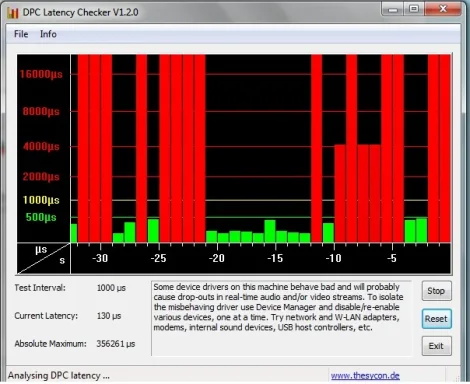This screenshot has height=384, width=470.
Task: Click the 16000µs axis label
Action: [41, 74]
